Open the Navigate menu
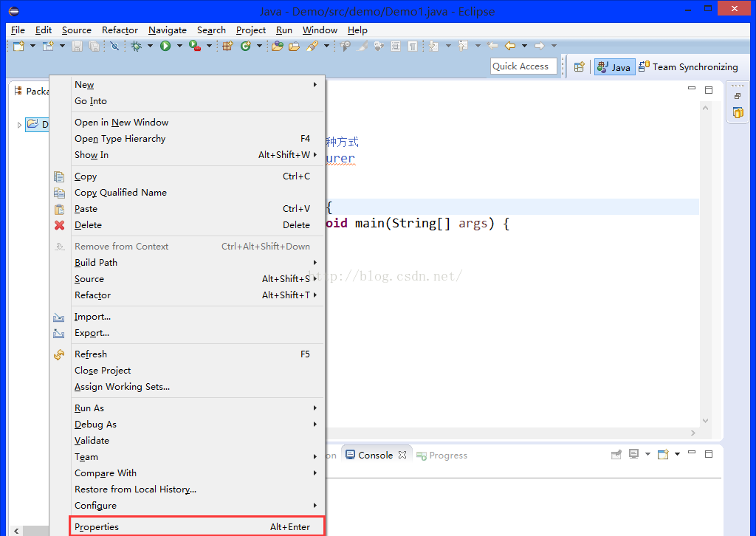 coord(168,30)
